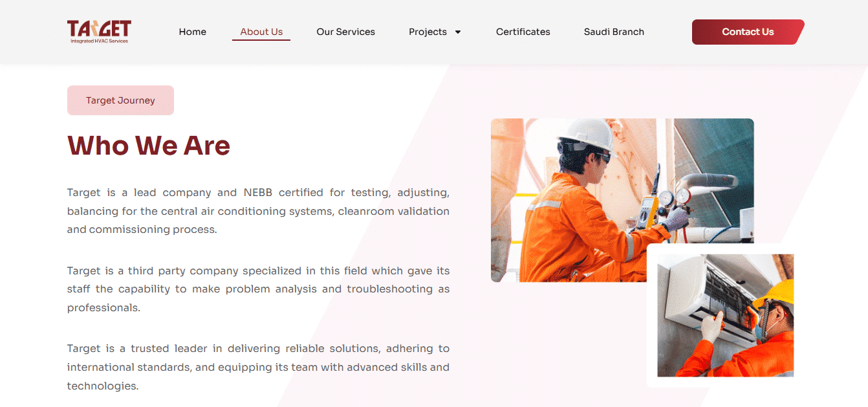Open the Our Services page
Screen dimensions: 868x407
[x=345, y=32]
